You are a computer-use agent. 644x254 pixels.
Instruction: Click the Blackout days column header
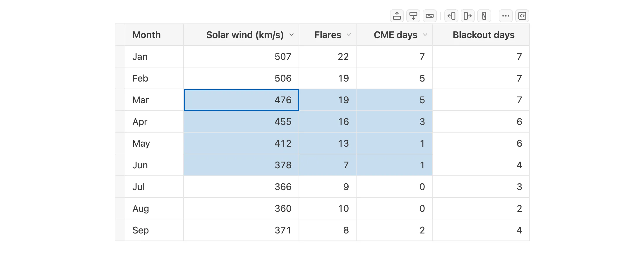point(481,35)
